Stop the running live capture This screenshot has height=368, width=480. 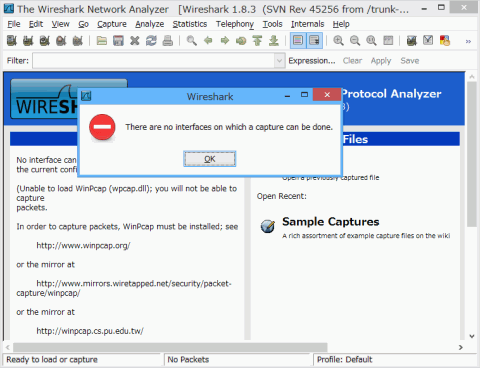(61, 41)
